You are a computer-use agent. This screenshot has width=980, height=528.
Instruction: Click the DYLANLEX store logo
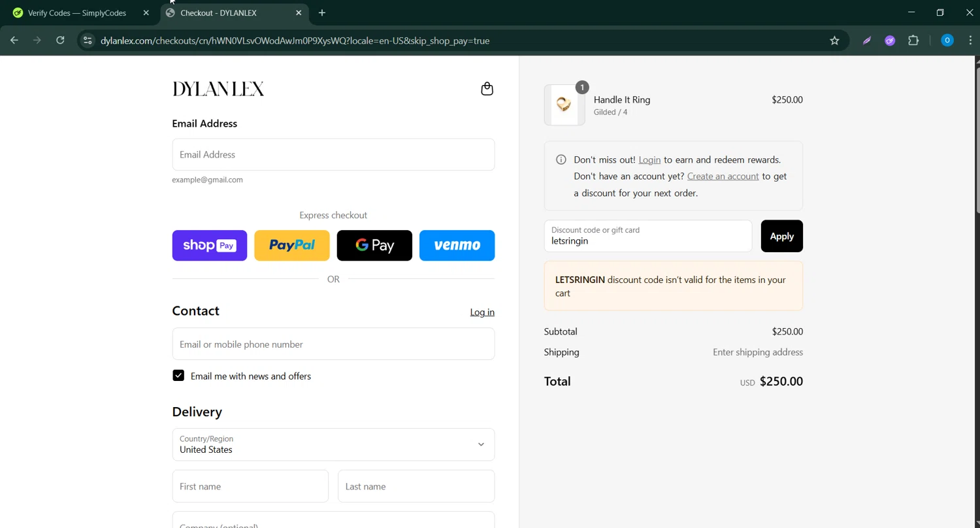coord(218,89)
